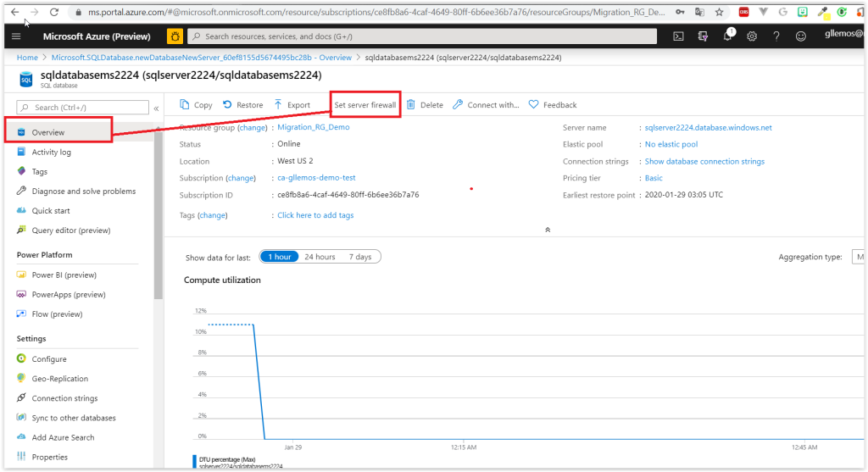Screen dimensions: 868x472
Task: Reload the browser page
Action: tap(53, 12)
